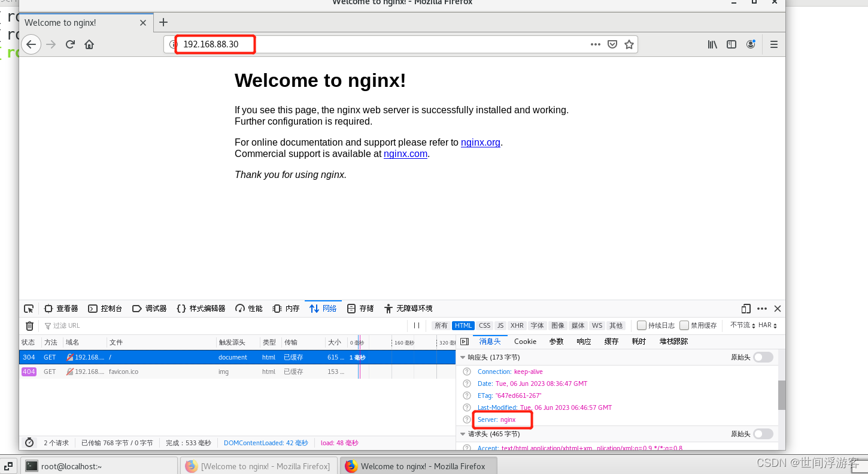Screen dimensions: 868x474
Task: Open Firefox account icon
Action: pos(751,44)
